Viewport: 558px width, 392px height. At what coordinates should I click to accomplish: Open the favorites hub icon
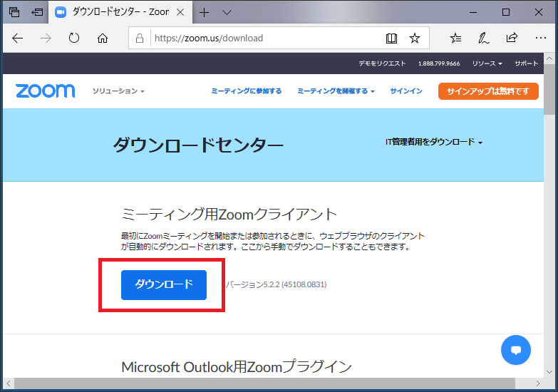[x=455, y=38]
